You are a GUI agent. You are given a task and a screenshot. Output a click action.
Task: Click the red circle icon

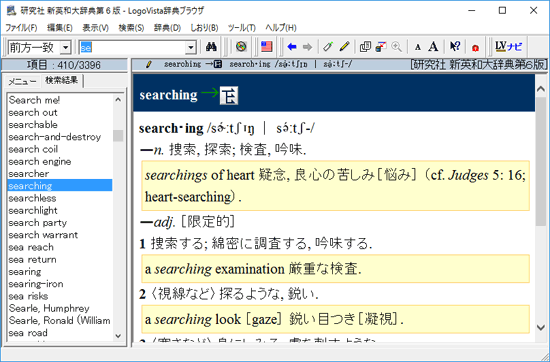(x=475, y=47)
